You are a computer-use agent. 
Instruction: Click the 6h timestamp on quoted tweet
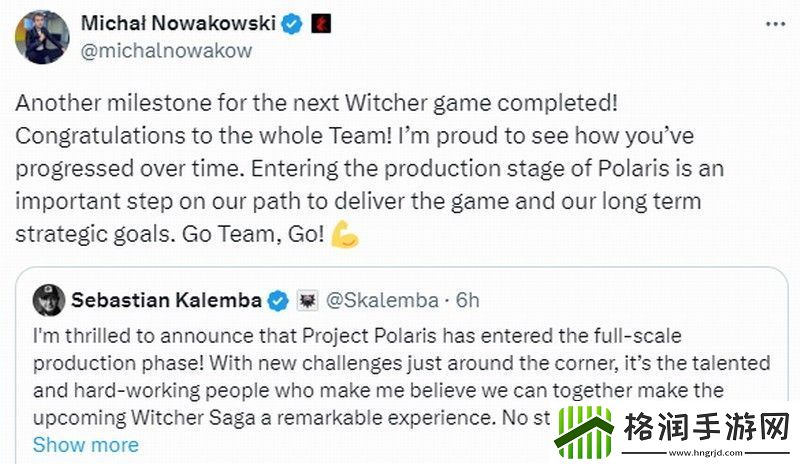pos(466,299)
